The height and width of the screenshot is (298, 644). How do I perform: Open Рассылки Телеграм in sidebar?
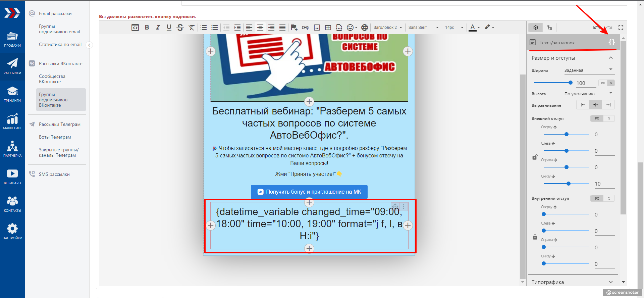tap(59, 124)
